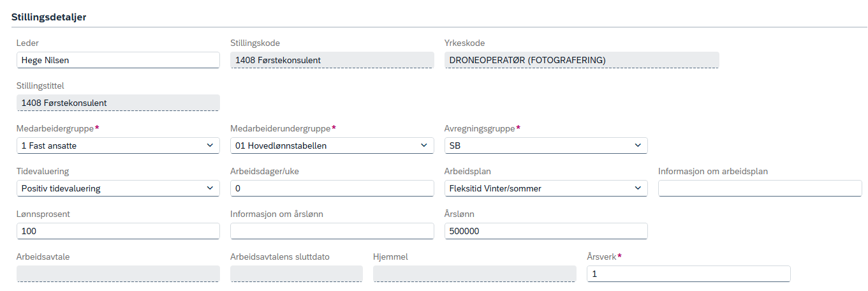Click the Årslønn field showing 500000

pyautogui.click(x=546, y=231)
